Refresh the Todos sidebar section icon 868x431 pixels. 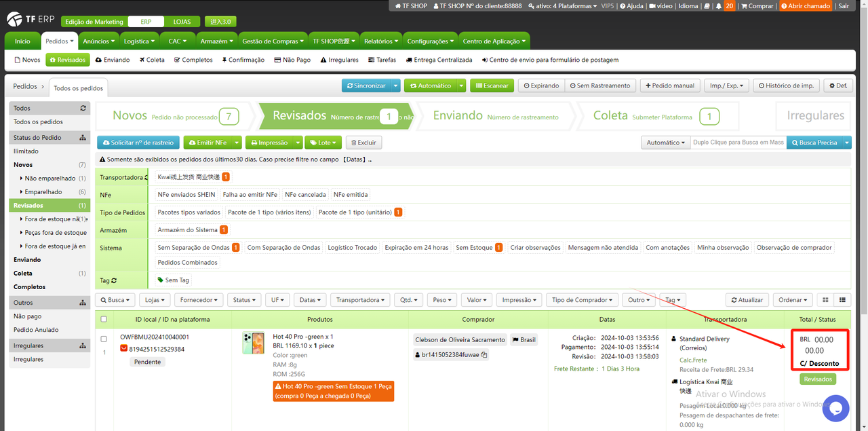click(x=83, y=109)
